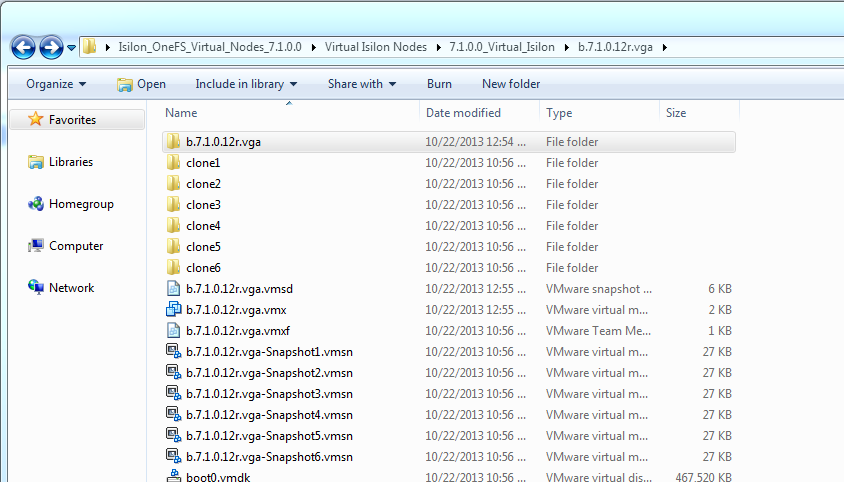Click the 6 KB size value
The width and height of the screenshot is (844, 482).
tap(720, 289)
